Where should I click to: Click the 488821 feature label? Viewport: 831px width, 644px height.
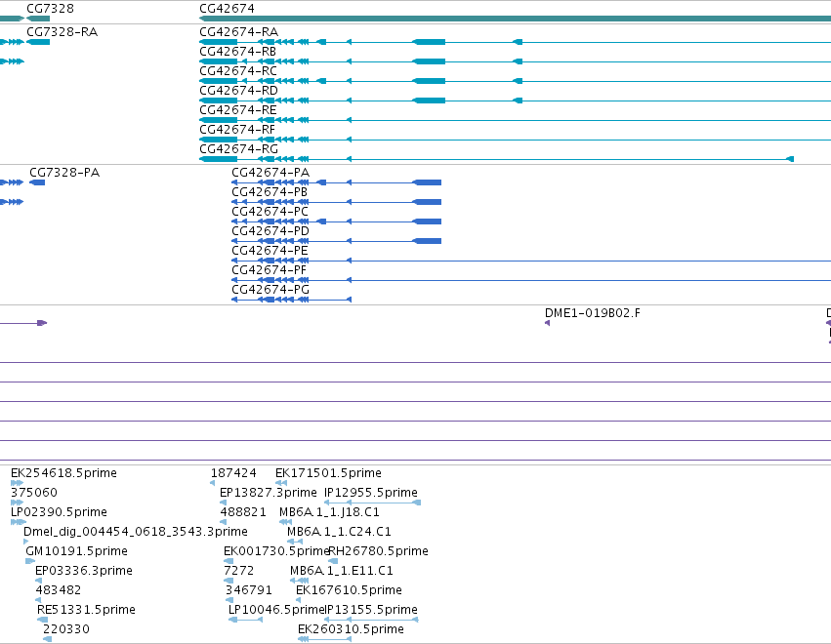pyautogui.click(x=243, y=512)
